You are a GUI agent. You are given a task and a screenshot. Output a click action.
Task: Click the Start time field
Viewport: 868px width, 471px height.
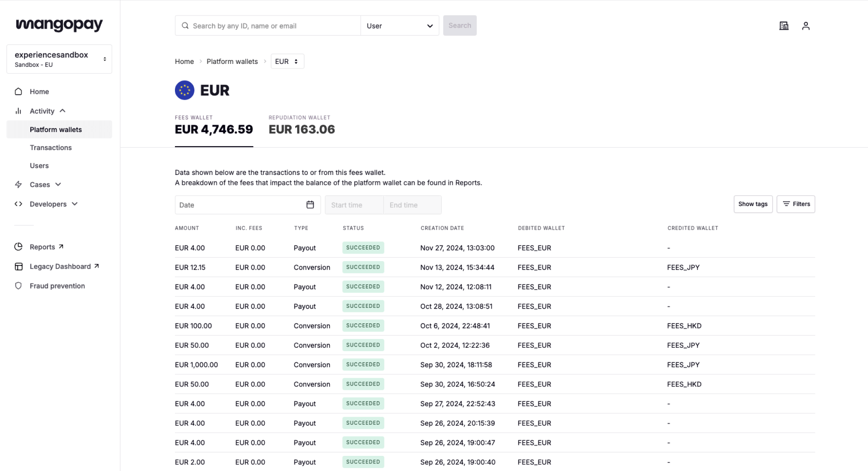(x=354, y=205)
